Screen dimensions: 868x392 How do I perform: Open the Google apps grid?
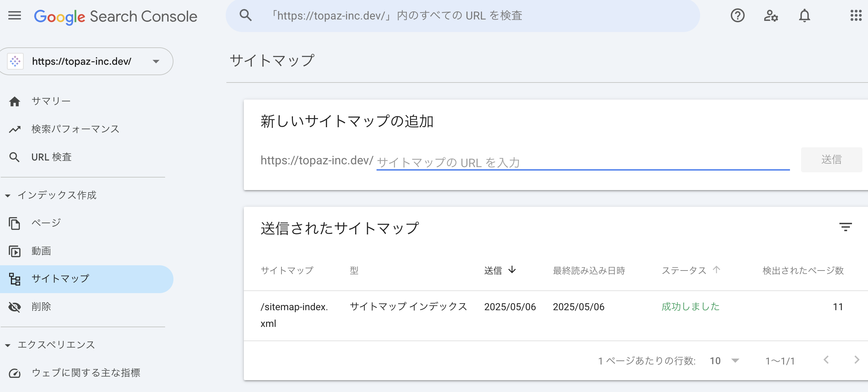coord(856,16)
